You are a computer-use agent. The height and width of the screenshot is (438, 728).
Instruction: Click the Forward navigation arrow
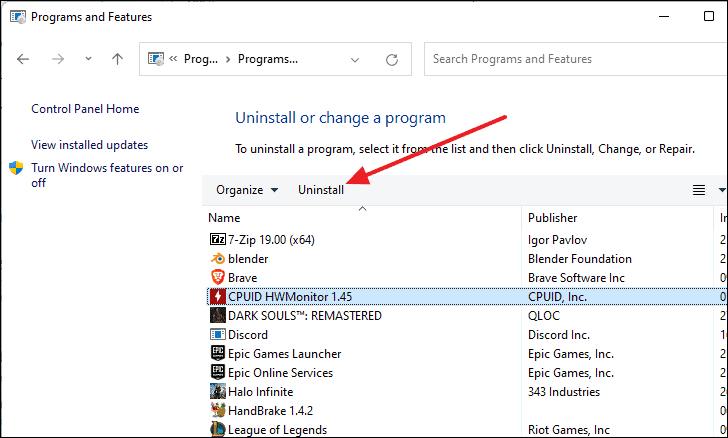click(x=58, y=59)
